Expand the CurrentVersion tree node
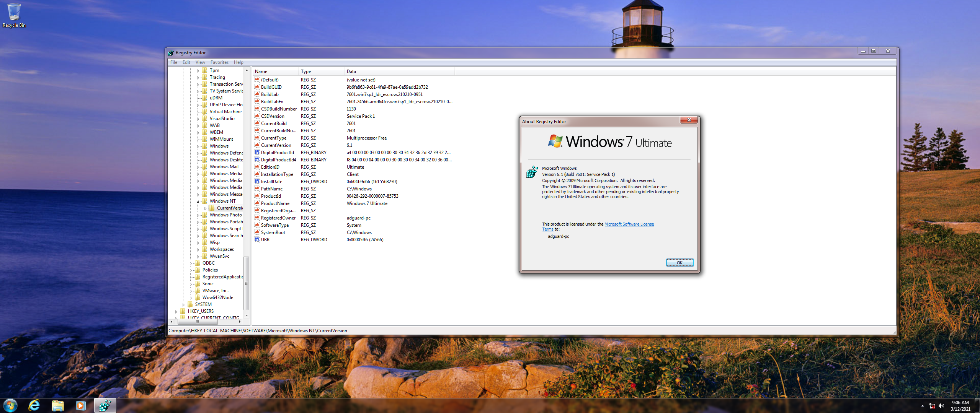This screenshot has height=413, width=980. pyautogui.click(x=206, y=208)
